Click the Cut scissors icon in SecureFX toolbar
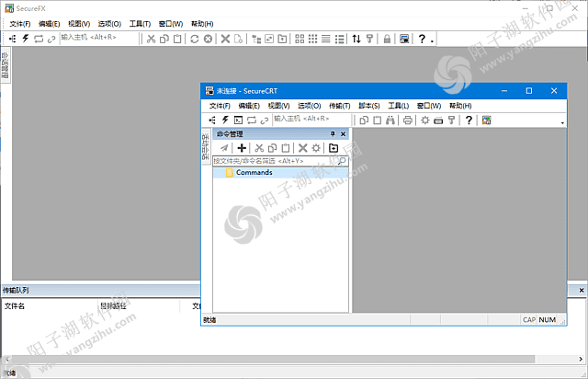 coord(151,39)
